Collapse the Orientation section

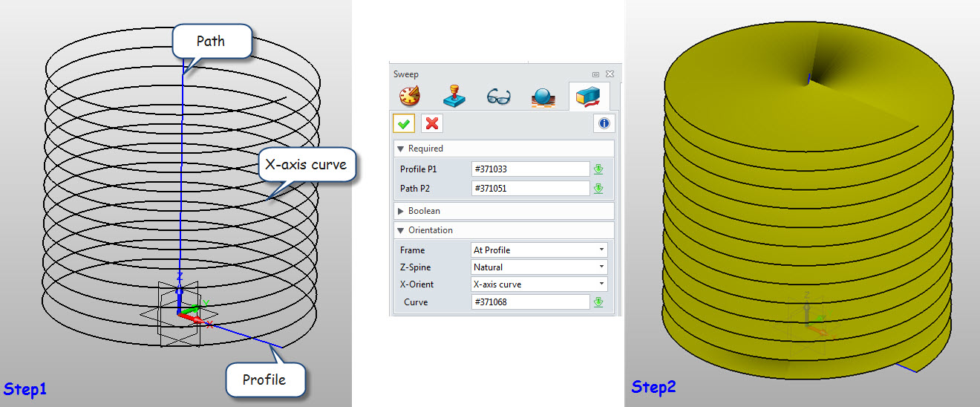coord(503,230)
